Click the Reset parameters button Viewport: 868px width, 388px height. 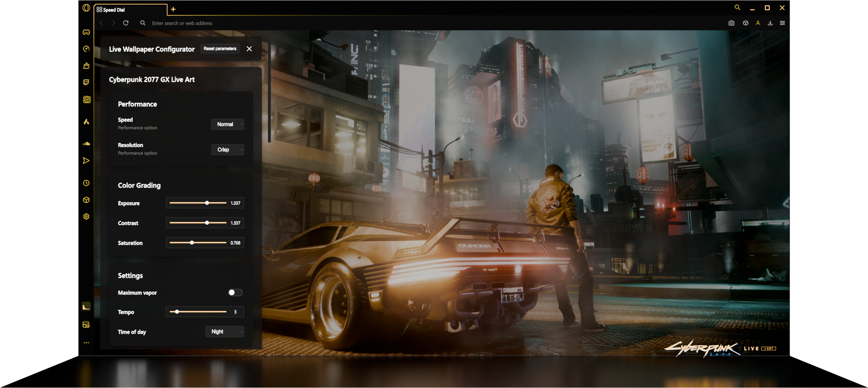[x=220, y=49]
